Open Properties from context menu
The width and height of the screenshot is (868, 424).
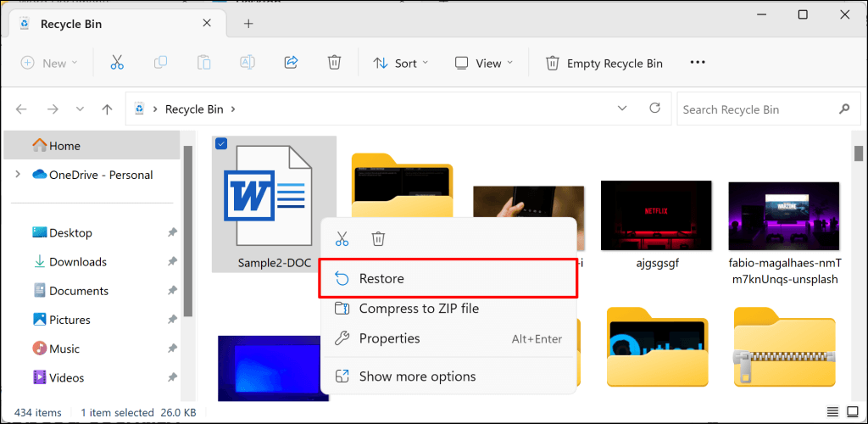click(448, 338)
